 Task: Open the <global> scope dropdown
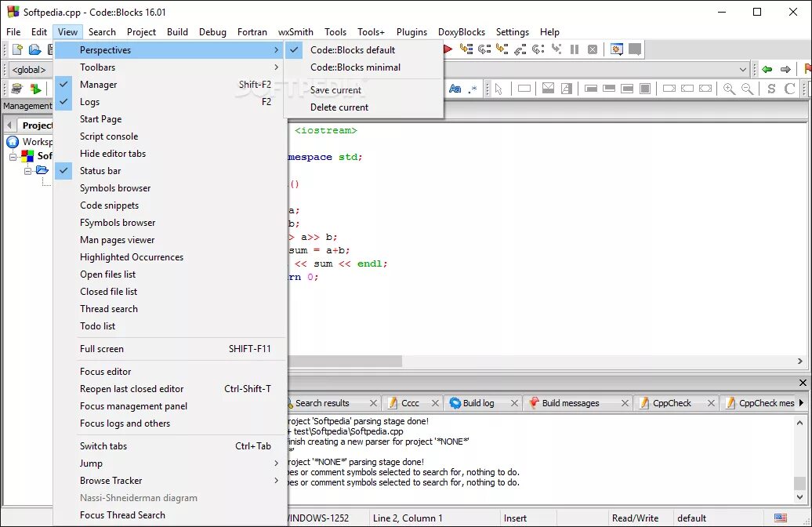point(29,70)
